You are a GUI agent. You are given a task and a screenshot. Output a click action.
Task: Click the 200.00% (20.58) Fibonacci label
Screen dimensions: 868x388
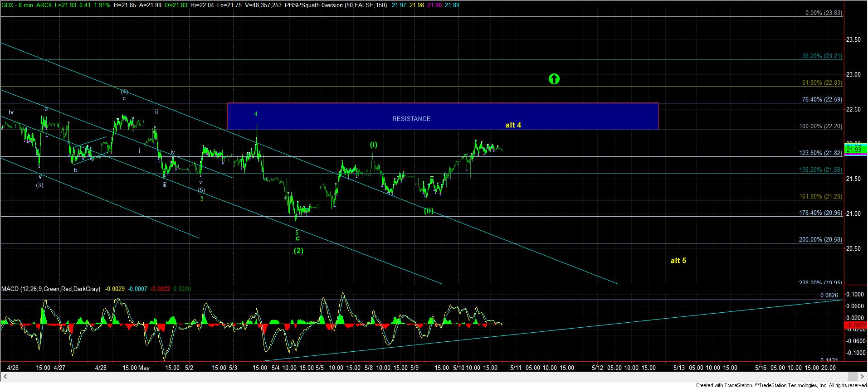click(820, 240)
